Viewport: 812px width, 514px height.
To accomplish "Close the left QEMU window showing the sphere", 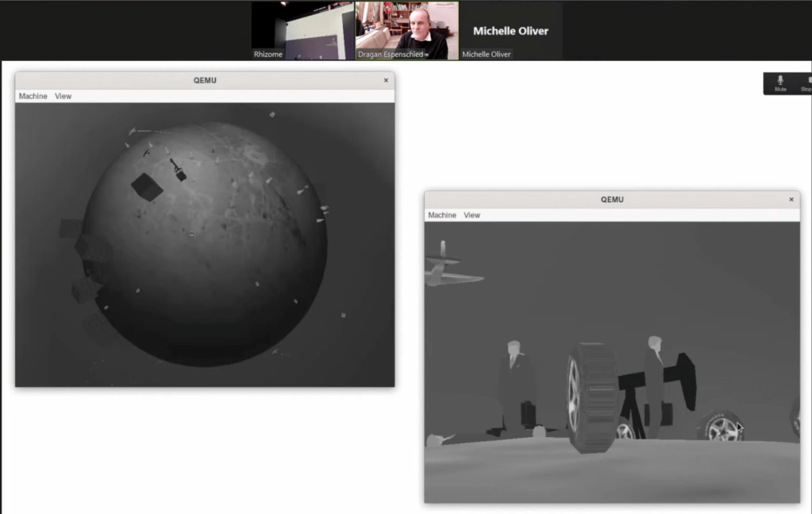I will [386, 80].
